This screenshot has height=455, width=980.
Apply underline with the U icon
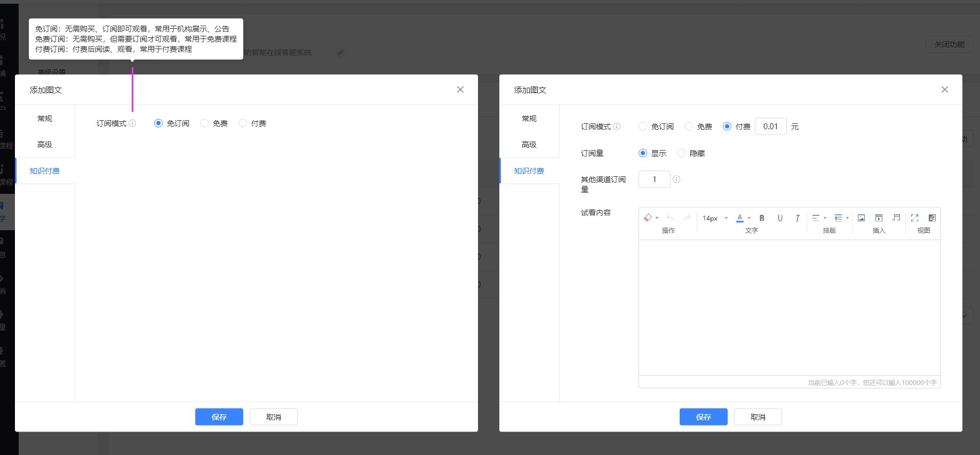780,218
